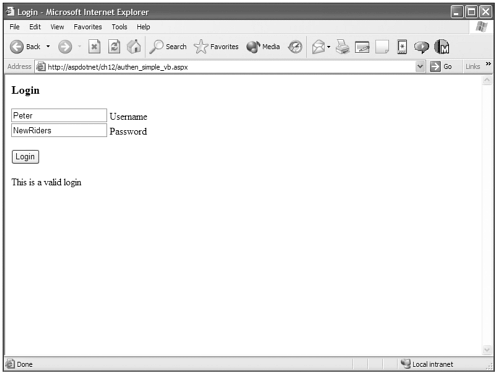Click the round M toolbar icon
The height and width of the screenshot is (374, 498).
pyautogui.click(x=442, y=47)
